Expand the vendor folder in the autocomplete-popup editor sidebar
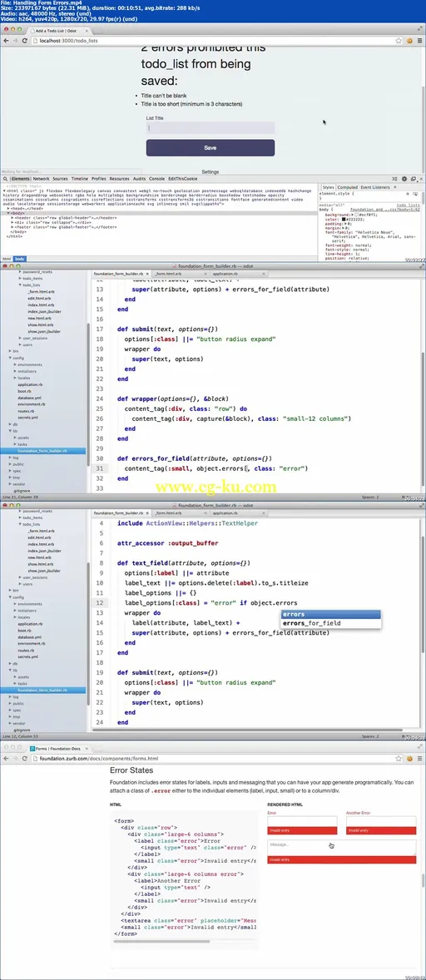The image size is (426, 980). pyautogui.click(x=11, y=723)
